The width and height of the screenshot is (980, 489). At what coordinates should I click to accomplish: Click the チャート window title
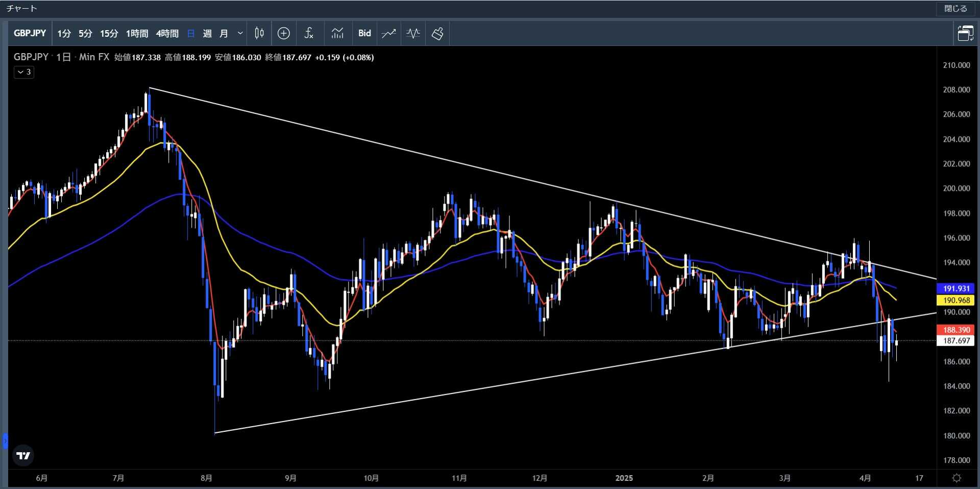point(22,9)
